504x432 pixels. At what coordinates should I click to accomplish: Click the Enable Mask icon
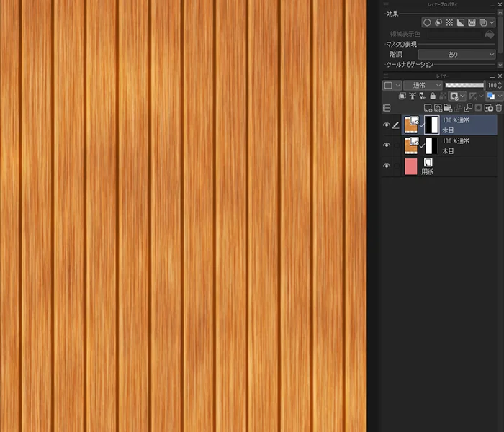pyautogui.click(x=454, y=96)
